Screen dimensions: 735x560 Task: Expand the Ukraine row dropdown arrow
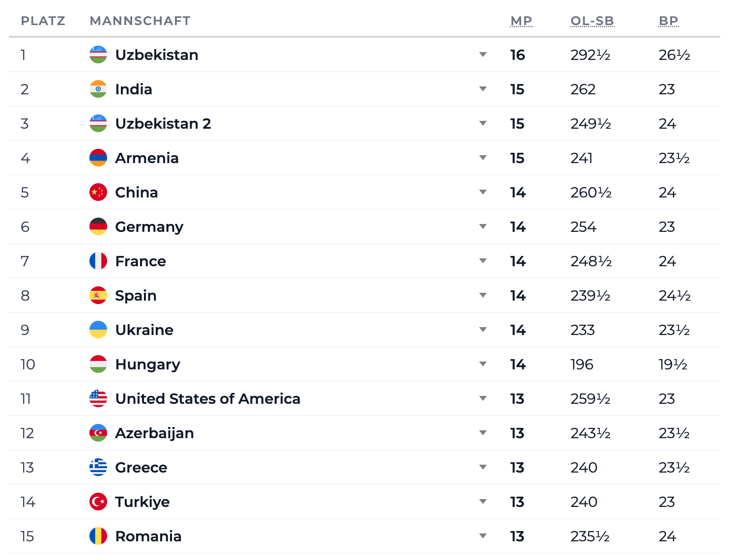[483, 330]
